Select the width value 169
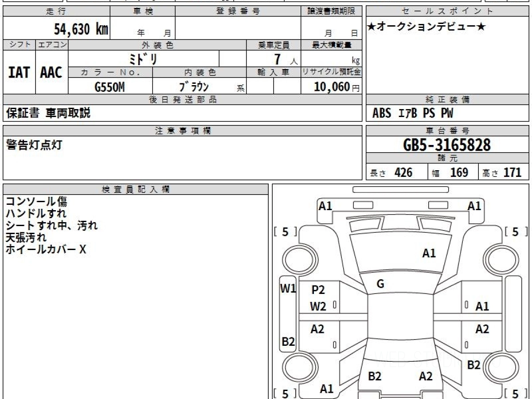Screen dimensions: 532x399 tap(459, 172)
